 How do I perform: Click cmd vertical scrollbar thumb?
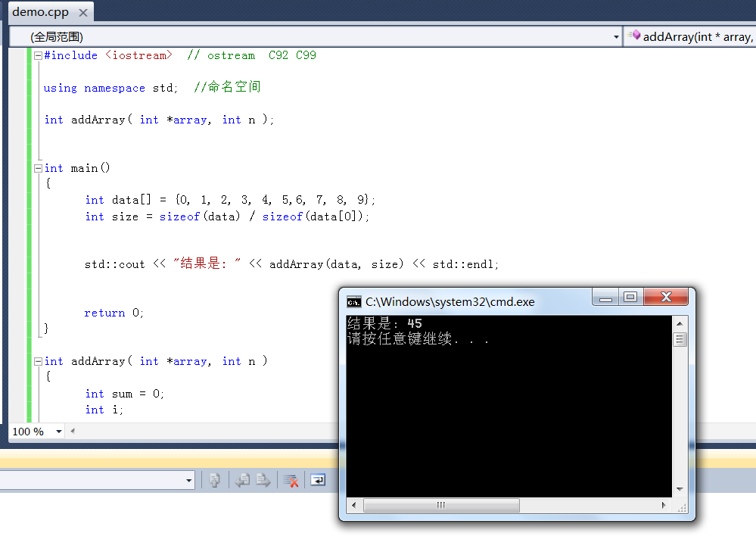click(x=680, y=339)
